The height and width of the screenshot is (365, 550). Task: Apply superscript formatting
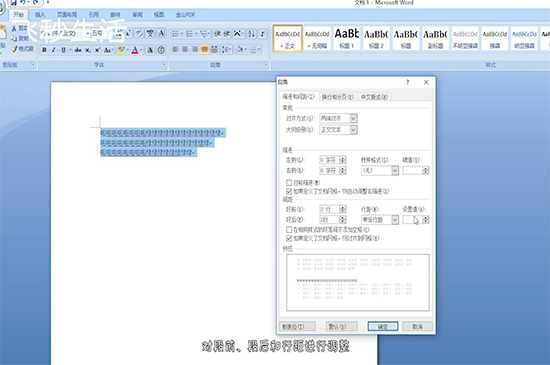tap(98, 50)
